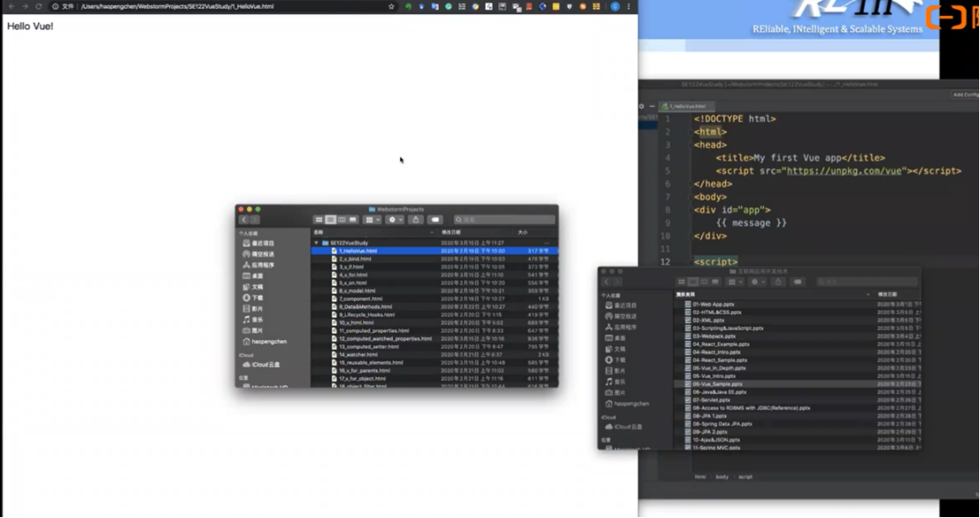
Task: Open Chrome's three-dot menu
Action: tap(629, 6)
